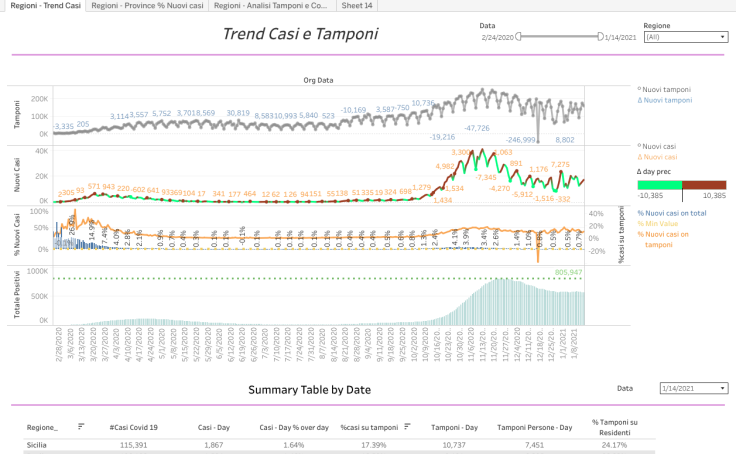Select the Sheet 14 tab
This screenshot has height=454, width=736.
point(357,6)
